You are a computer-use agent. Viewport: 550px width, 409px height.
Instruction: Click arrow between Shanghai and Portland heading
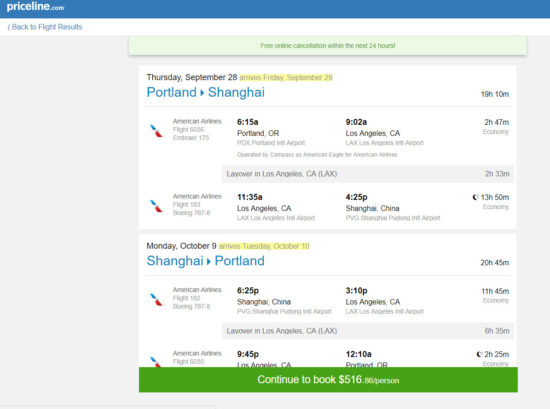tap(209, 262)
